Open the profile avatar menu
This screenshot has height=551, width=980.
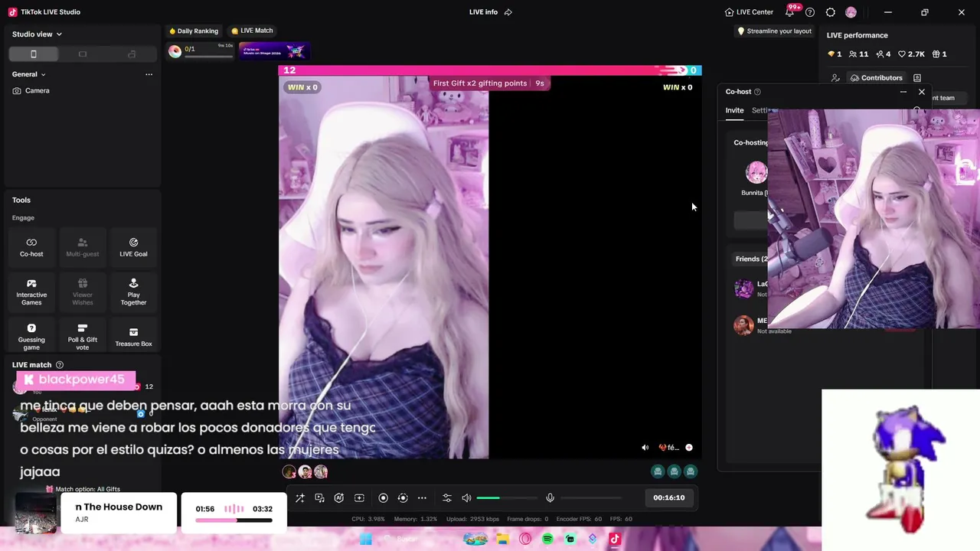click(x=851, y=12)
